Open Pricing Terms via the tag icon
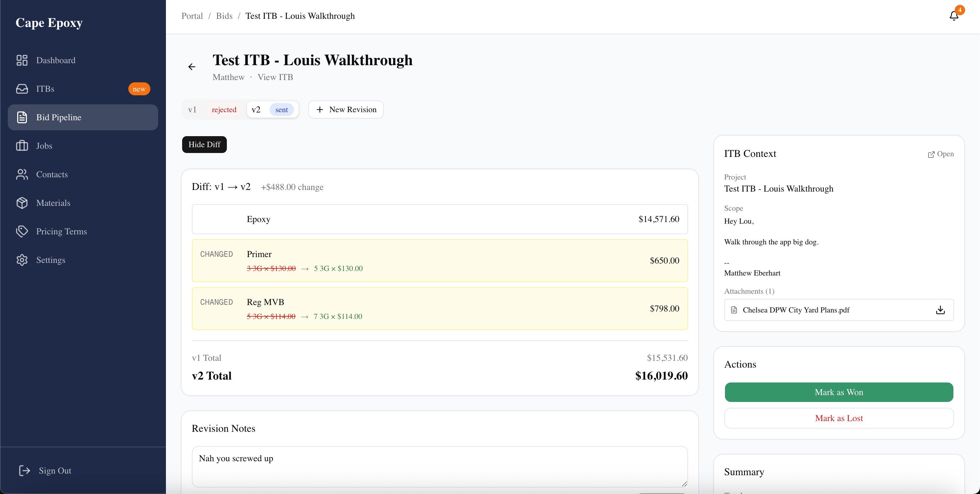The height and width of the screenshot is (494, 980). 22,231
